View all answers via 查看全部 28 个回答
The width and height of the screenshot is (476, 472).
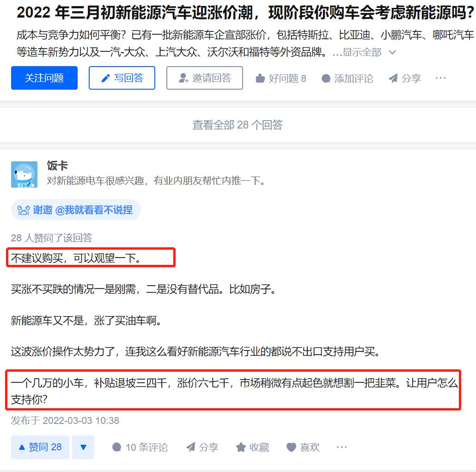click(x=238, y=125)
